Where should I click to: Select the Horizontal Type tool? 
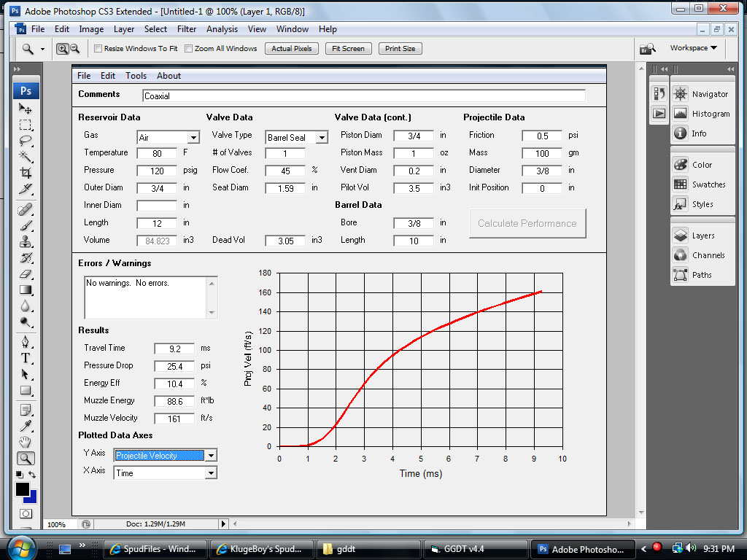click(26, 358)
